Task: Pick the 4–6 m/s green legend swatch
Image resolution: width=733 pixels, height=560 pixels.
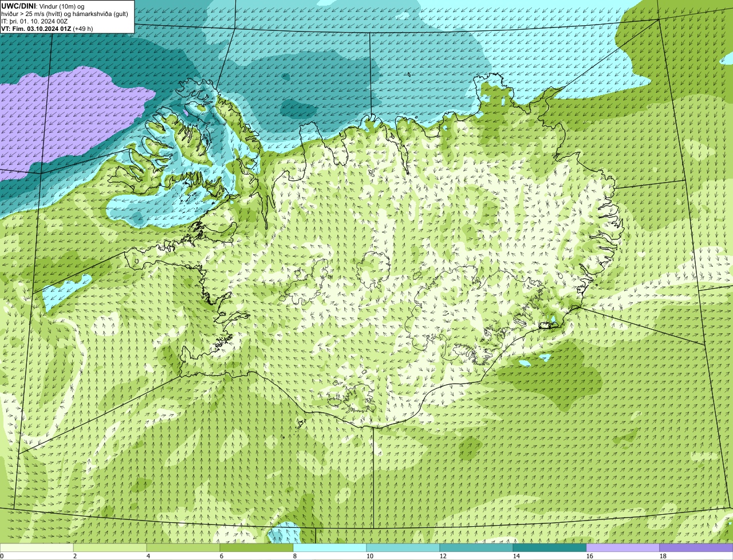Action: coord(183,547)
